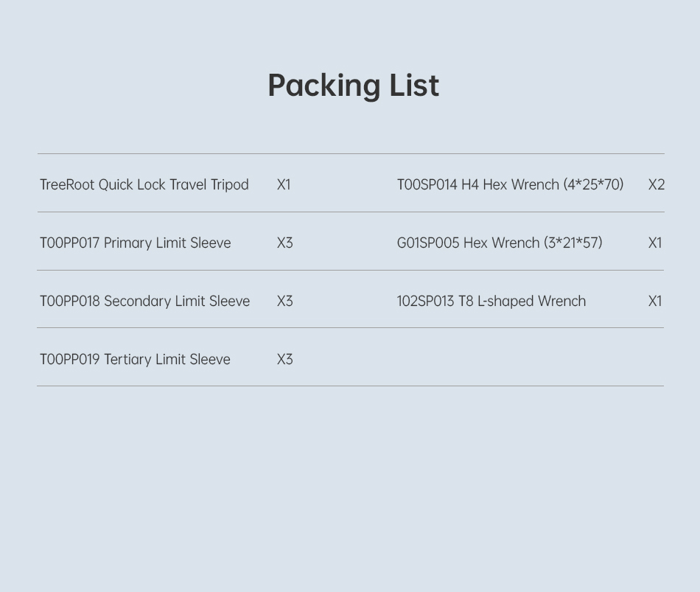Select T00PP018 Secondary Limit Sleeve entry
This screenshot has height=592, width=700.
tap(144, 301)
